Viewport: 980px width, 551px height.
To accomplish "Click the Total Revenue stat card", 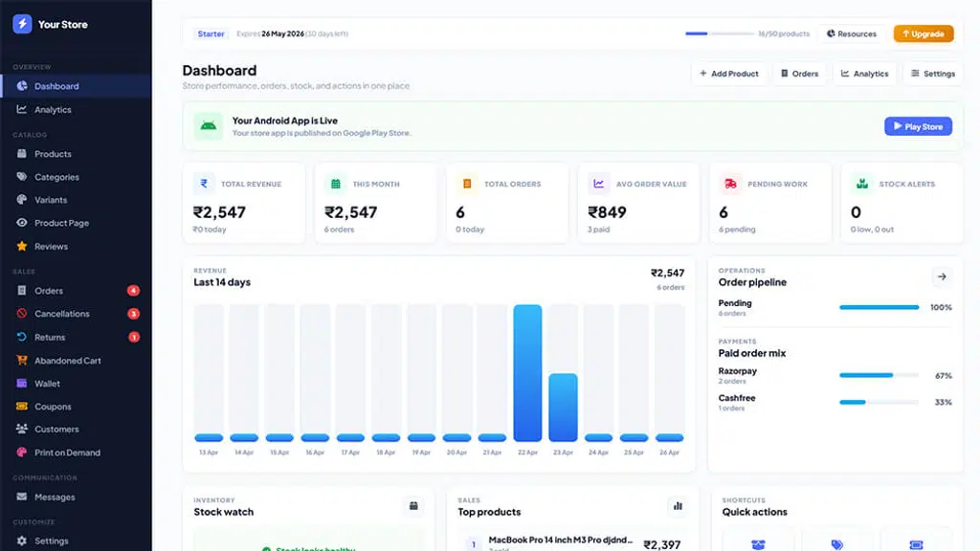I will coord(244,203).
